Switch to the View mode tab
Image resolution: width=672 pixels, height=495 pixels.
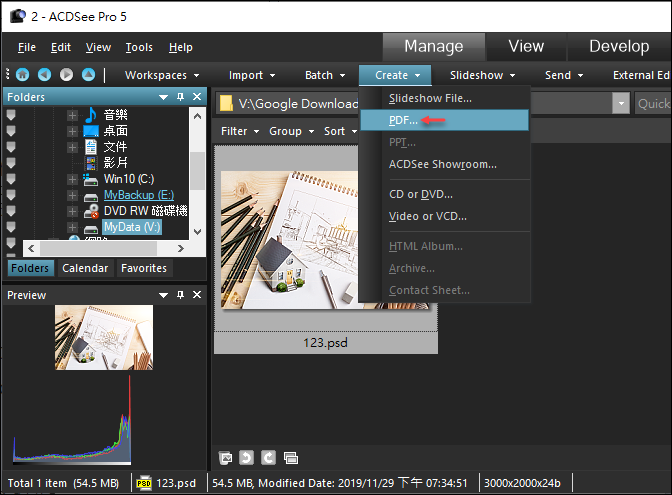[x=526, y=46]
